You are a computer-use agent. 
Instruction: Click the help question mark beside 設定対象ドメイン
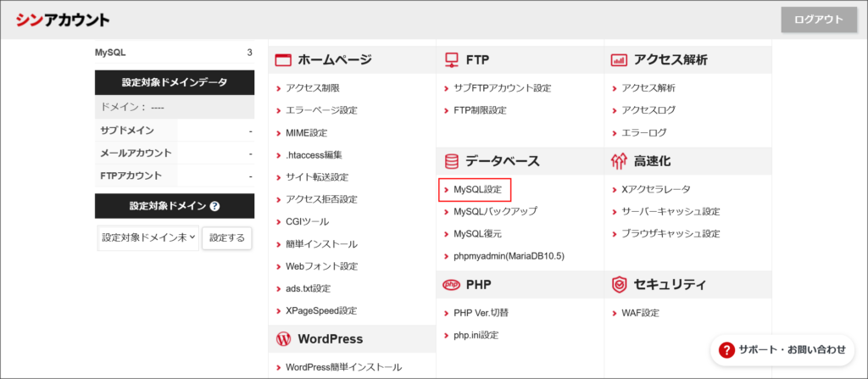pyautogui.click(x=214, y=206)
